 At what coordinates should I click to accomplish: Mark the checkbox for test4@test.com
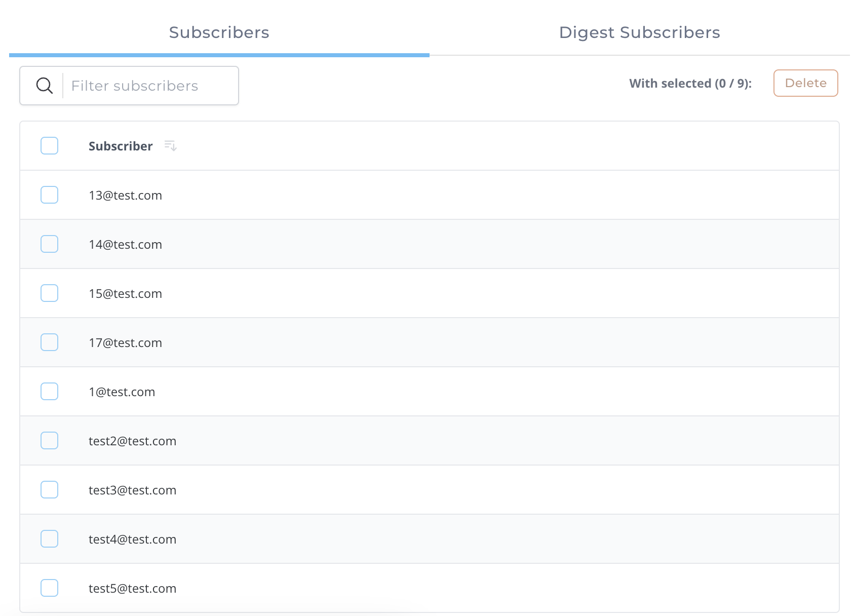pyautogui.click(x=49, y=538)
